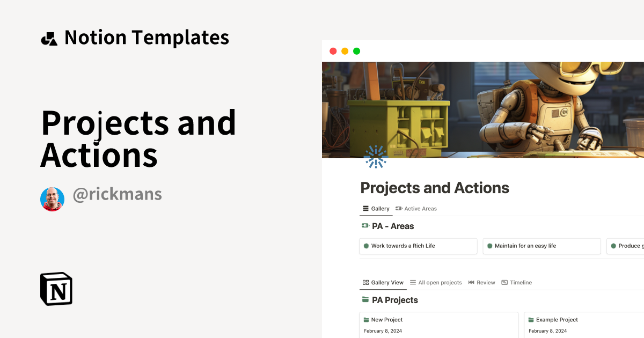Click the Notion logo at the bottom left
The width and height of the screenshot is (644, 338).
point(56,289)
